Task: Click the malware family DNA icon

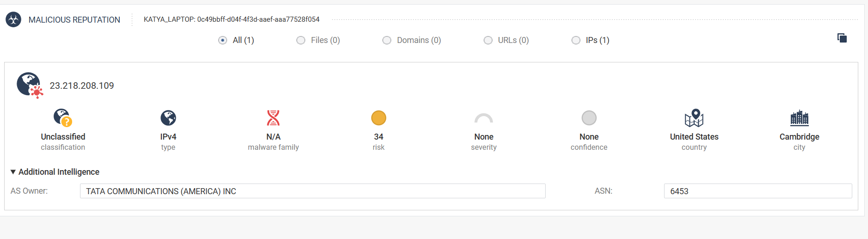Action: tap(273, 118)
